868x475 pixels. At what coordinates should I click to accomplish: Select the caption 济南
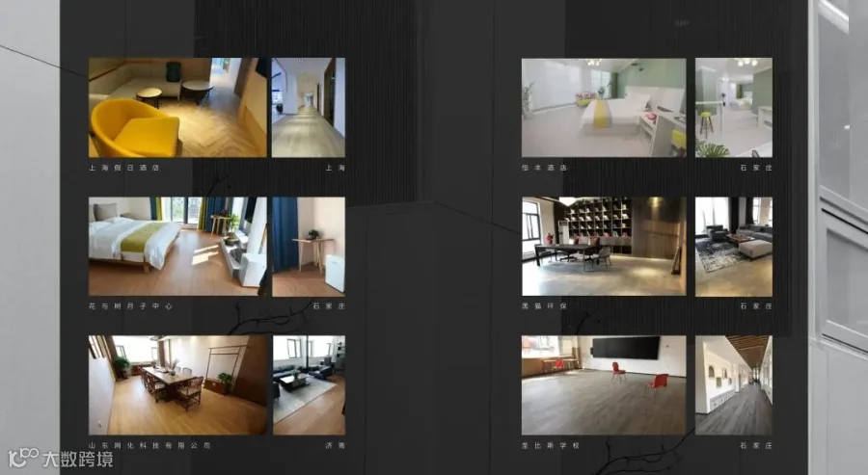pyautogui.click(x=335, y=445)
